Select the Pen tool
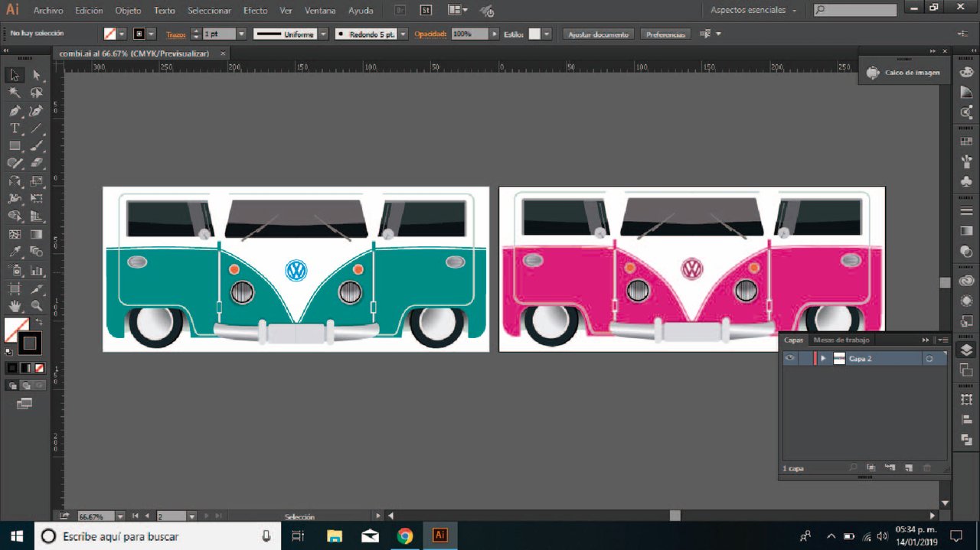Viewport: 980px width, 550px height. tap(15, 110)
